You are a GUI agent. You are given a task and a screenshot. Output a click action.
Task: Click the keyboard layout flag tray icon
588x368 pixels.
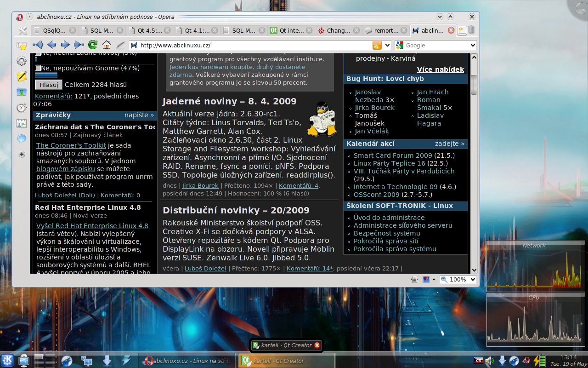click(478, 361)
